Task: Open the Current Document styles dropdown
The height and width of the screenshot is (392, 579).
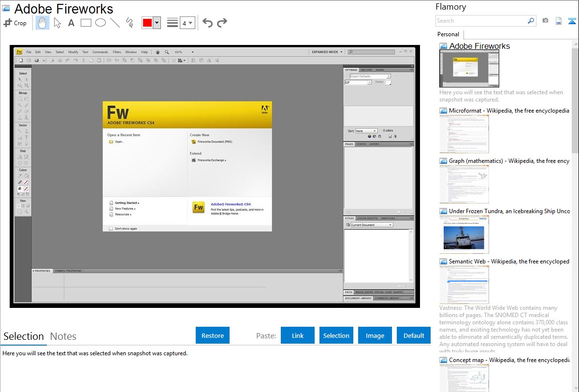Action: (x=372, y=225)
